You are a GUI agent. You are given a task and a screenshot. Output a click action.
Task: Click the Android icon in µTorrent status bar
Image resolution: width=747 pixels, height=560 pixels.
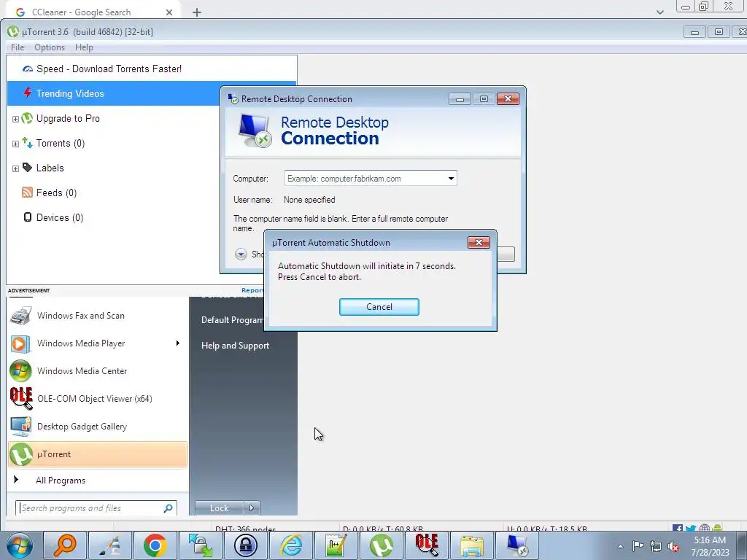click(x=718, y=528)
